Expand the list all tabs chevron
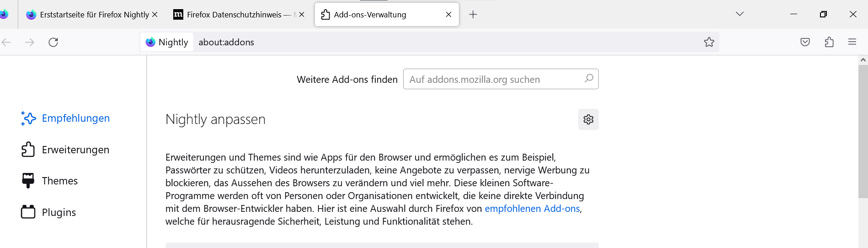Screen dimensions: 868x248 point(740,14)
